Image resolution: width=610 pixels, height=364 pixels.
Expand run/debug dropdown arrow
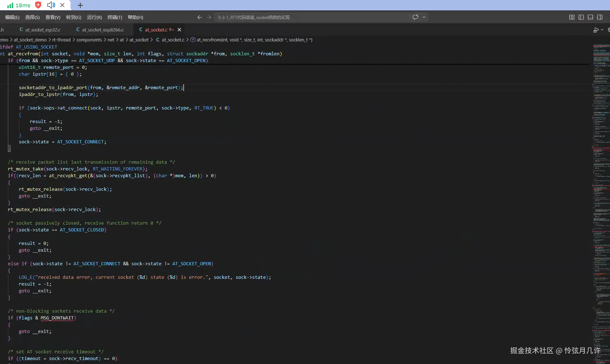point(602,30)
